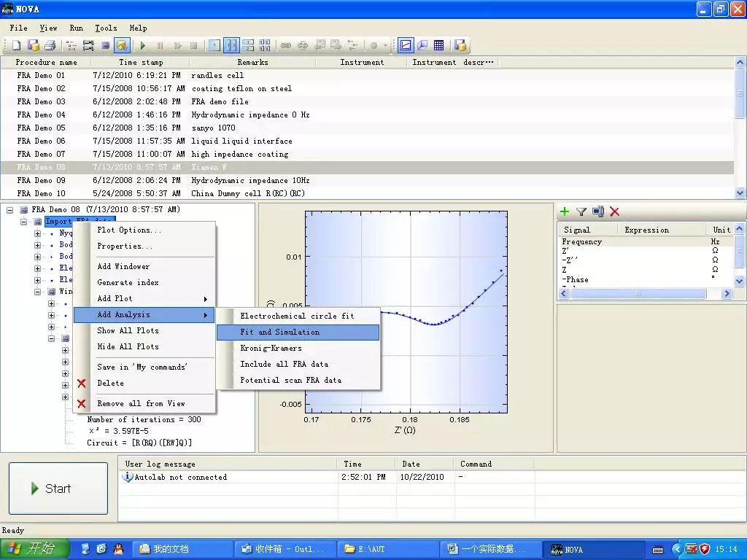The width and height of the screenshot is (747, 560).
Task: Start measurement with green play icon
Action: click(142, 45)
